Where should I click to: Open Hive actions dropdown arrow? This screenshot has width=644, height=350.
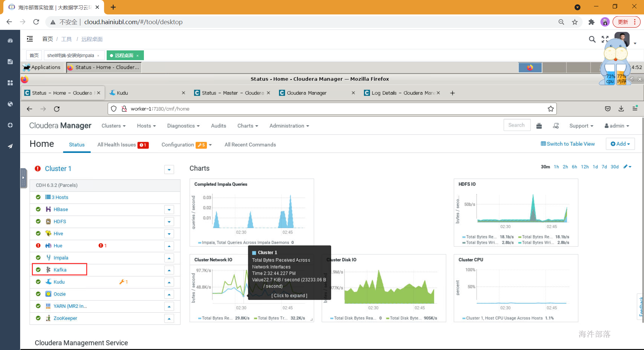click(x=169, y=234)
